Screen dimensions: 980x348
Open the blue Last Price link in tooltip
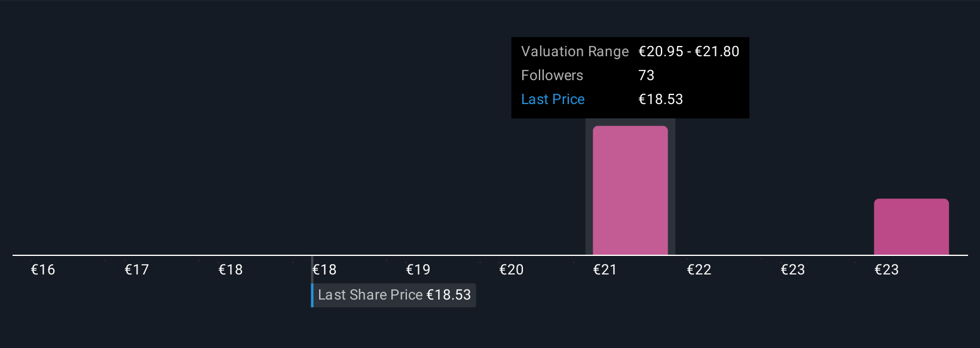pos(553,99)
